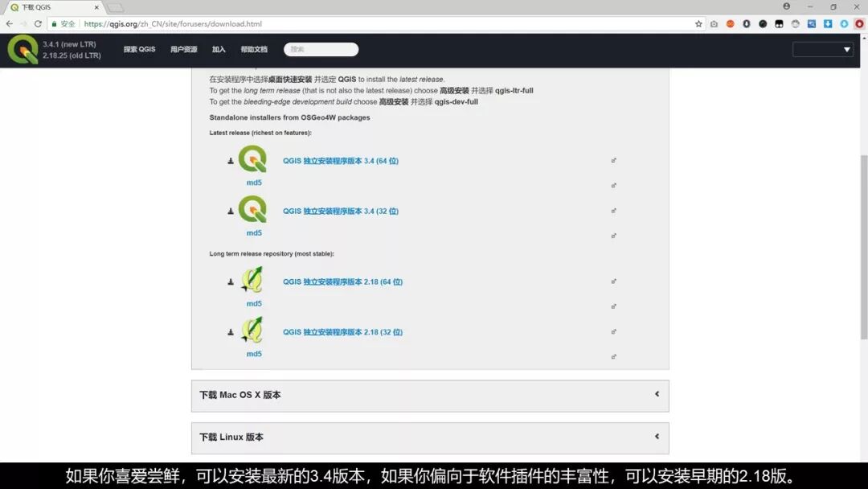868x489 pixels.
Task: Open the language dropdown in the header
Action: (823, 49)
